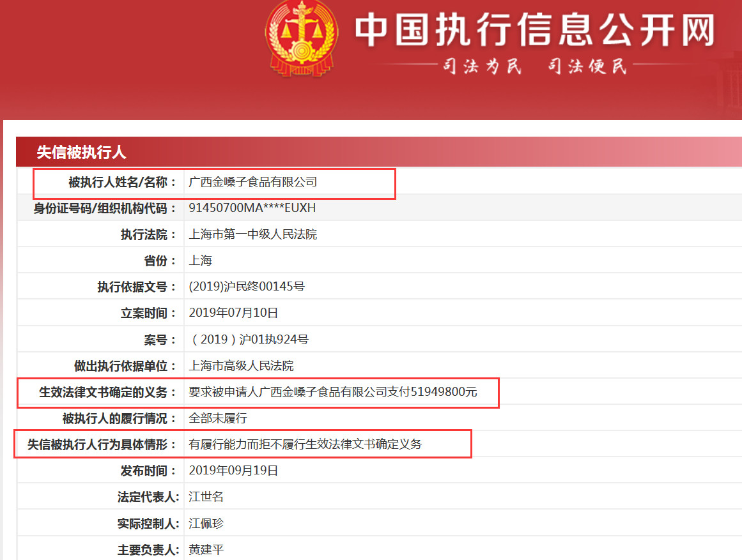
Task: Click publish date 2019年09月19日
Action: coord(234,471)
